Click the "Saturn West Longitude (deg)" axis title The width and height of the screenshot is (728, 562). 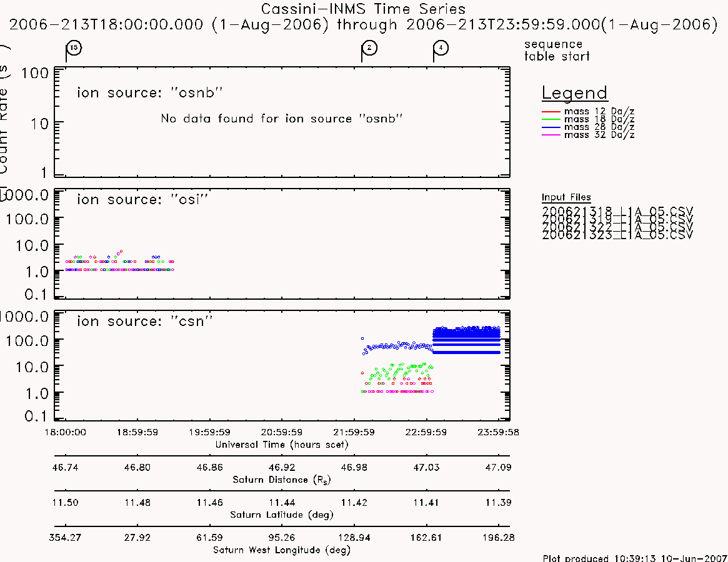click(x=282, y=550)
